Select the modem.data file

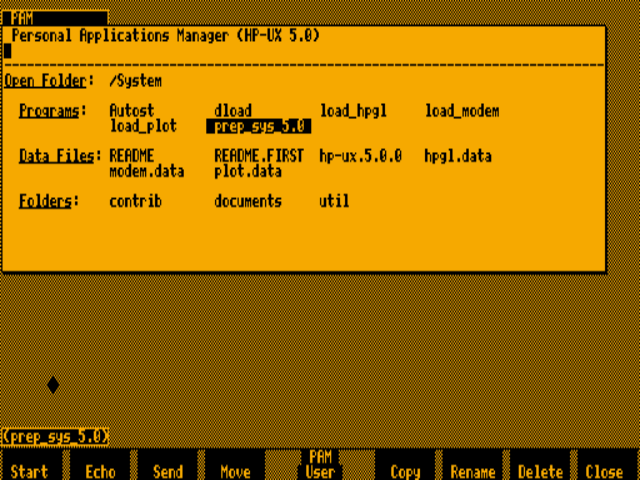coord(147,171)
